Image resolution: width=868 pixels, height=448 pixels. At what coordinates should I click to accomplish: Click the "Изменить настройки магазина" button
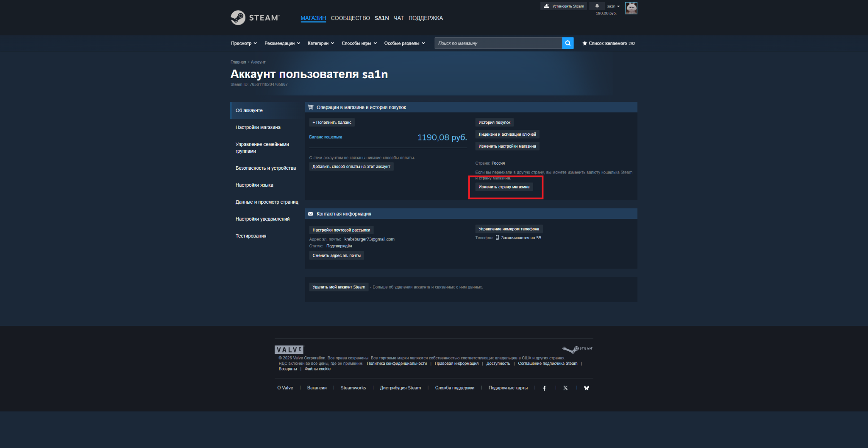(x=507, y=146)
